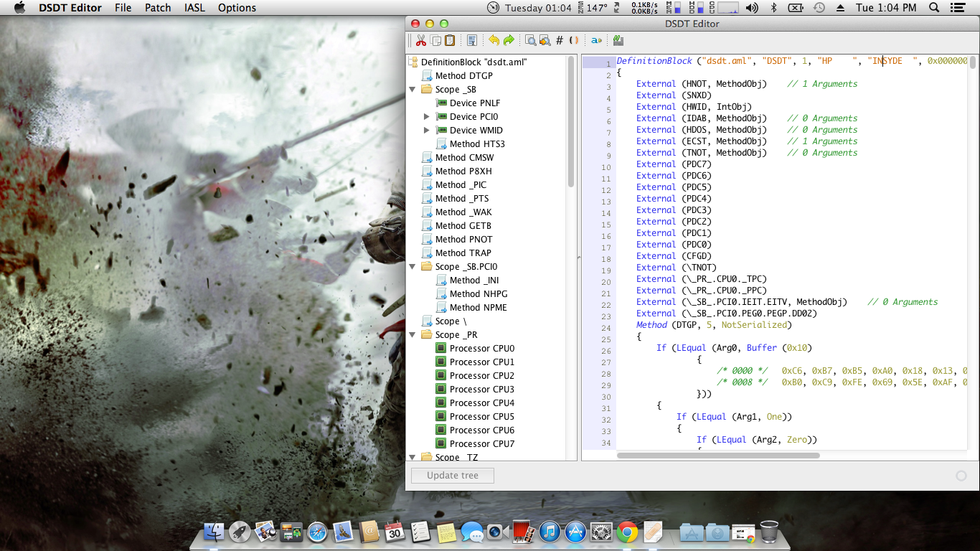
Task: Launch Google Chrome from the Dock
Action: point(627,532)
